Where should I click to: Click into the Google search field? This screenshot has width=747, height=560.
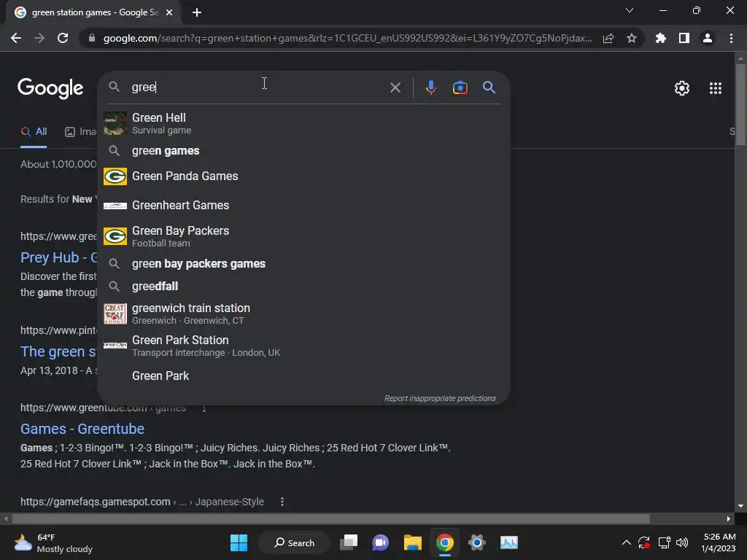[258, 87]
